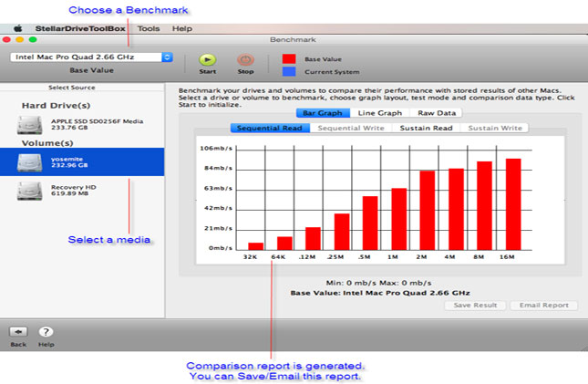Click the yosemite 232.96 GB row text

pyautogui.click(x=69, y=162)
